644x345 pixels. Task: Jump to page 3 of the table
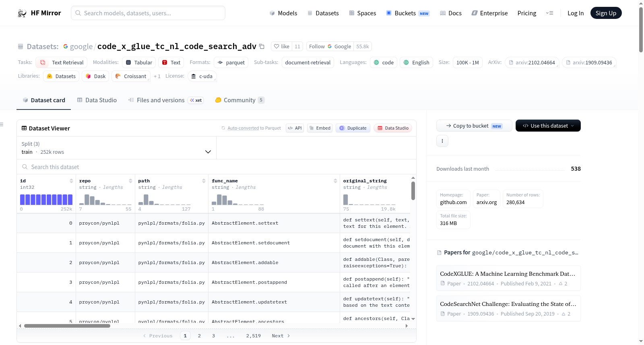point(213,336)
